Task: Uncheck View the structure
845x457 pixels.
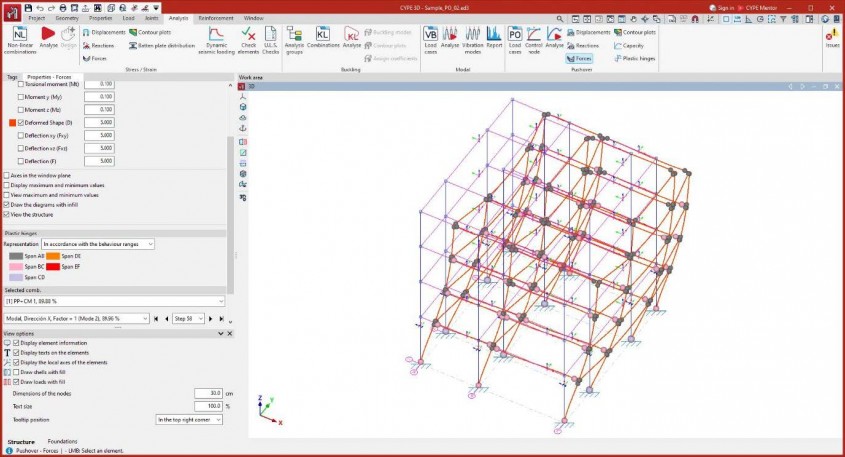Action: point(6,214)
